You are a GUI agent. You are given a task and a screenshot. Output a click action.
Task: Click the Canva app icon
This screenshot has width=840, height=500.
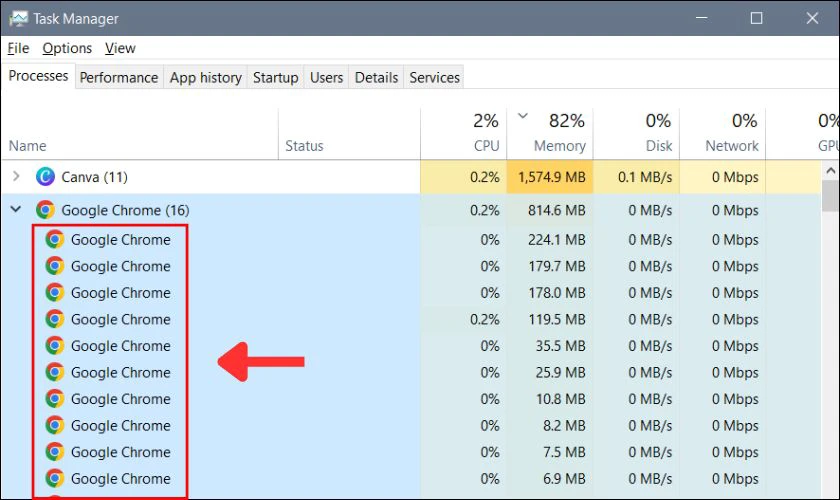click(x=46, y=176)
